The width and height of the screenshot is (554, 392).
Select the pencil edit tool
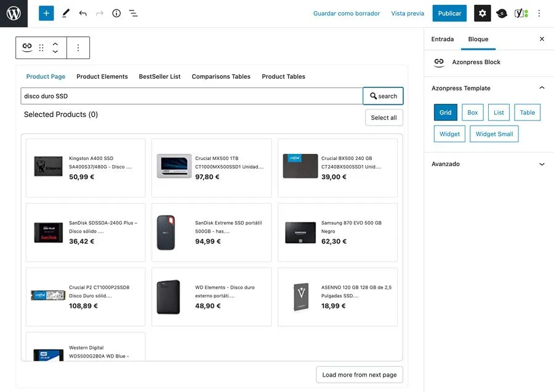point(66,14)
